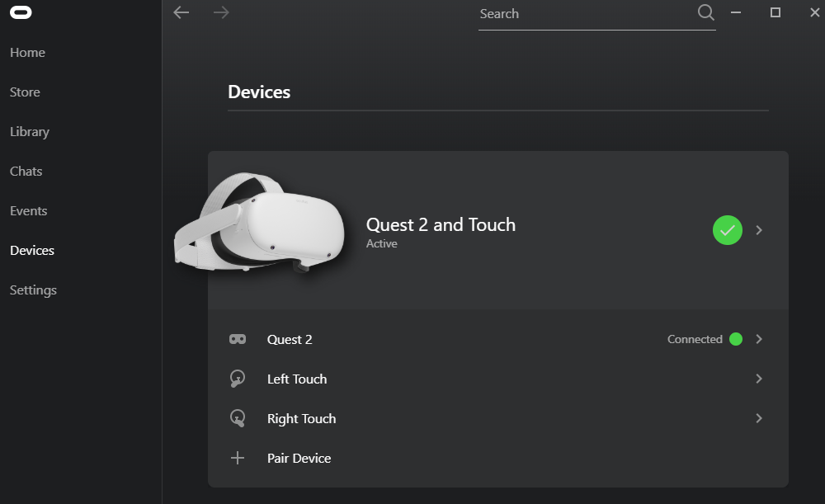Click the Quest 2 headset icon
This screenshot has height=504, width=825.
pos(238,339)
